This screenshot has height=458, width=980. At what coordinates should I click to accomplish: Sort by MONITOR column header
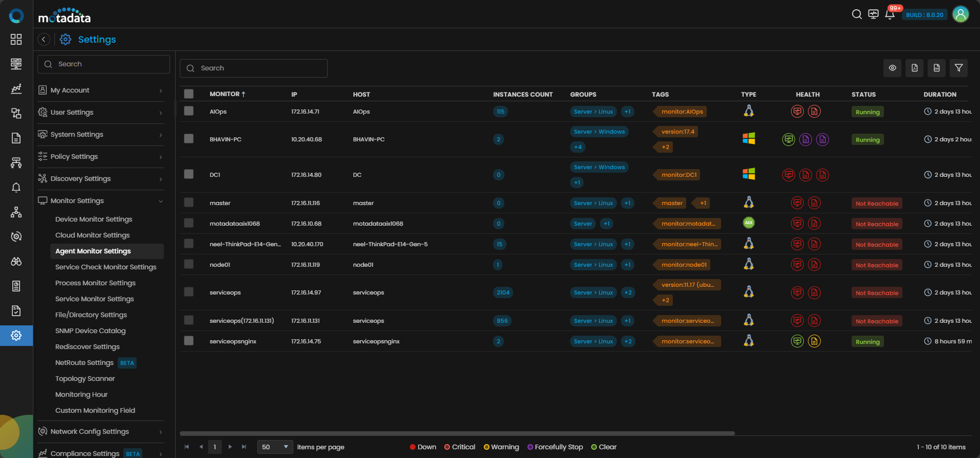228,94
